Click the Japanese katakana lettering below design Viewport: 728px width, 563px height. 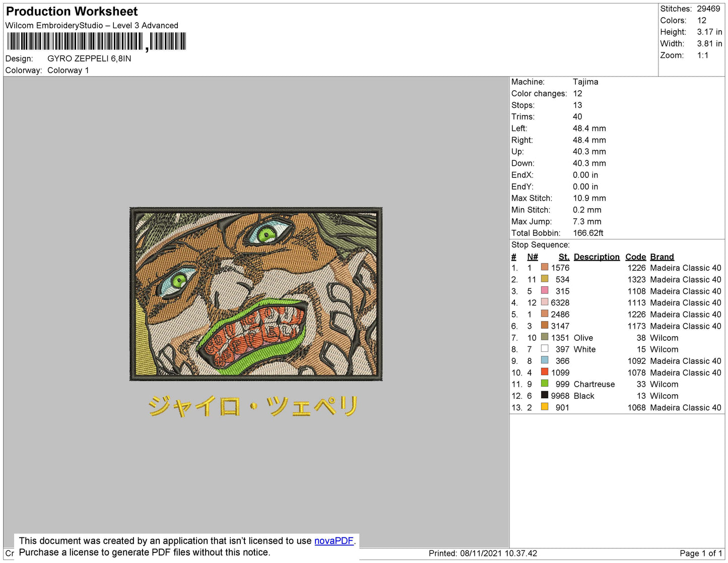point(253,406)
